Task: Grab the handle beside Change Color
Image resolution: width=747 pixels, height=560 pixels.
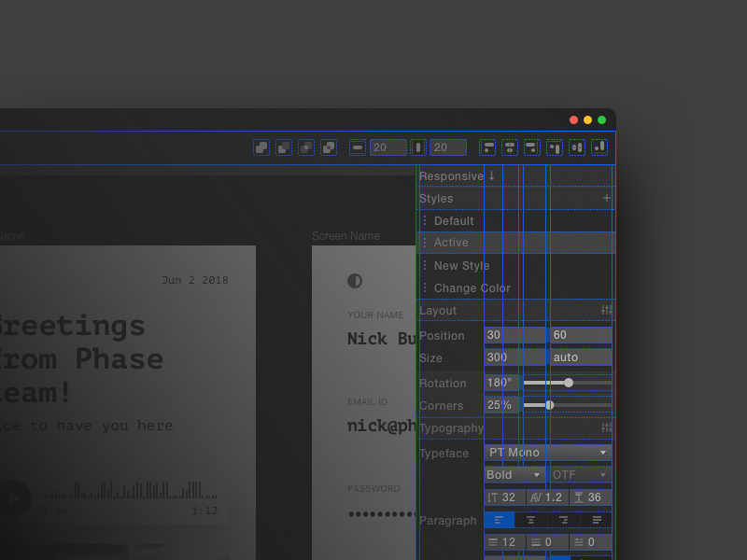Action: 425,287
